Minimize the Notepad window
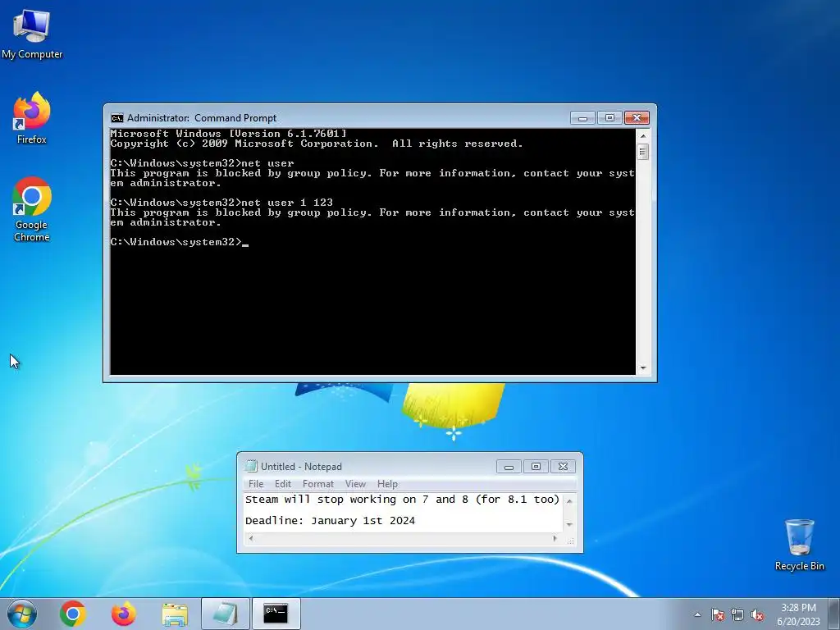 [x=509, y=467]
